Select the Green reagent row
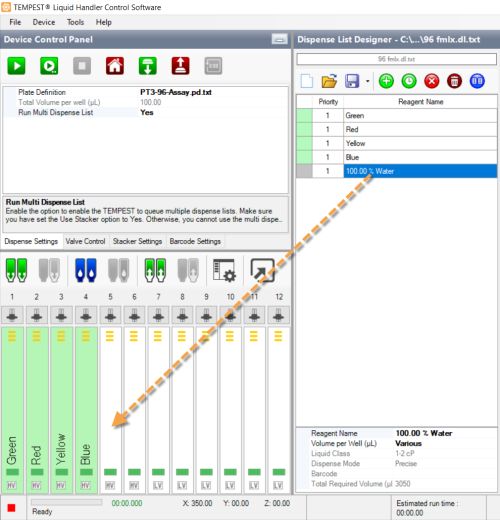500x520 pixels. [397, 116]
